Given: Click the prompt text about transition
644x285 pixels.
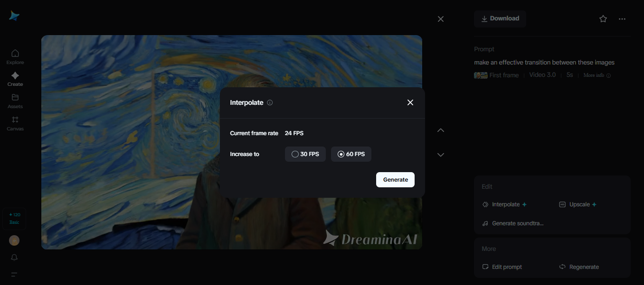Looking at the screenshot, I should 544,63.
